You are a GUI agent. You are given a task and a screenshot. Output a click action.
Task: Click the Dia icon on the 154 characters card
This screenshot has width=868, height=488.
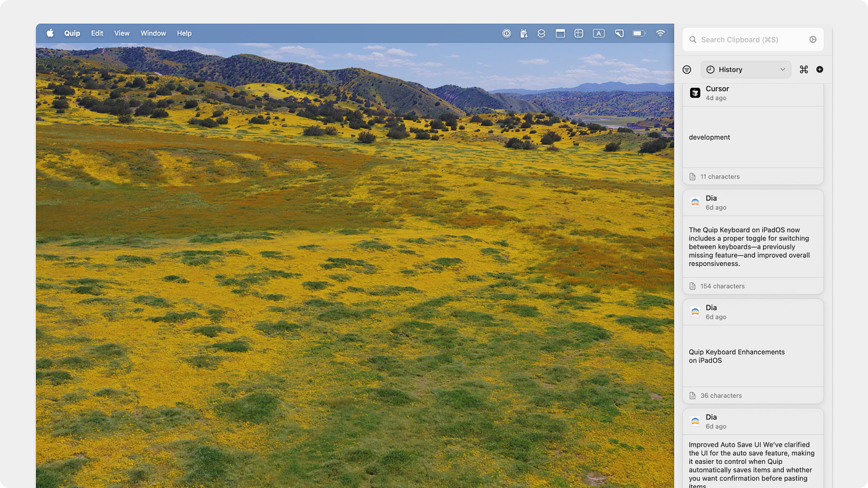coord(695,202)
